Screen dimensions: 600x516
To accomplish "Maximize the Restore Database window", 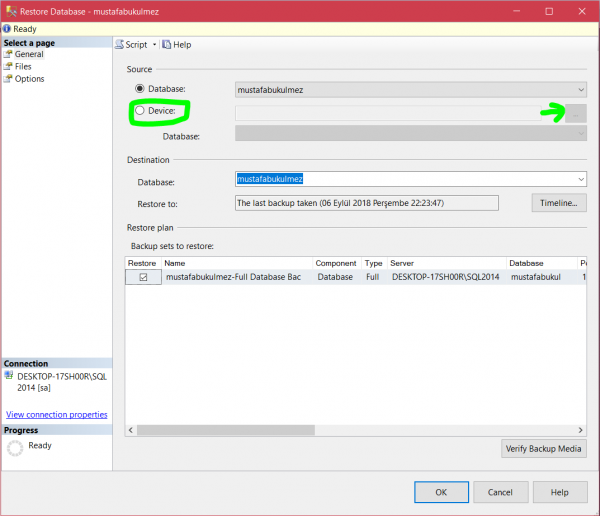I will point(549,11).
